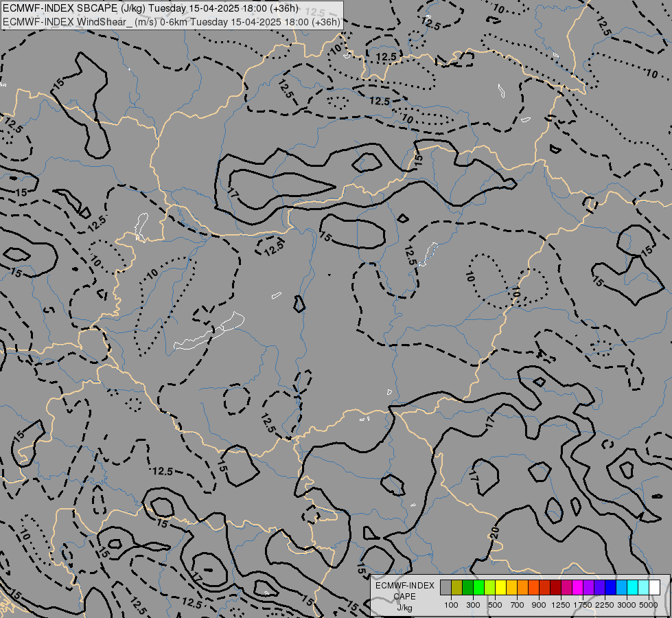Click the WindShear 0-6km title line
Viewport: 672px width, 618px height.
[x=172, y=22]
